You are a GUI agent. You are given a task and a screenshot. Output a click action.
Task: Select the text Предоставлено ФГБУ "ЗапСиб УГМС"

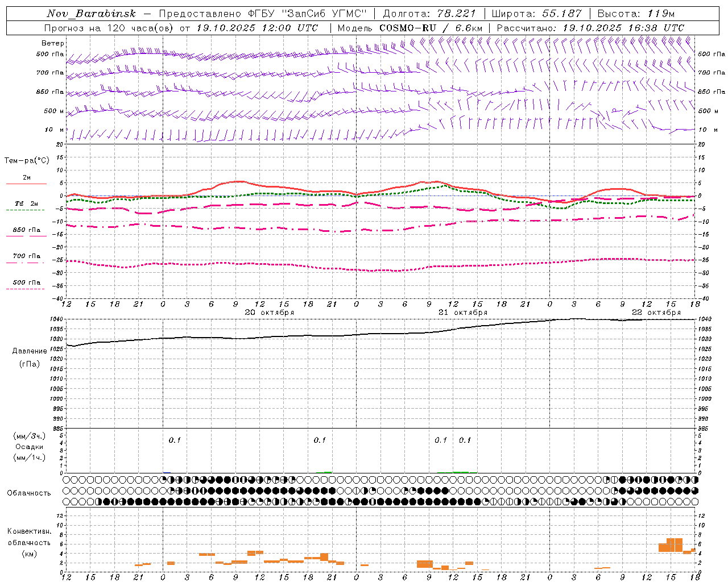[x=263, y=14]
